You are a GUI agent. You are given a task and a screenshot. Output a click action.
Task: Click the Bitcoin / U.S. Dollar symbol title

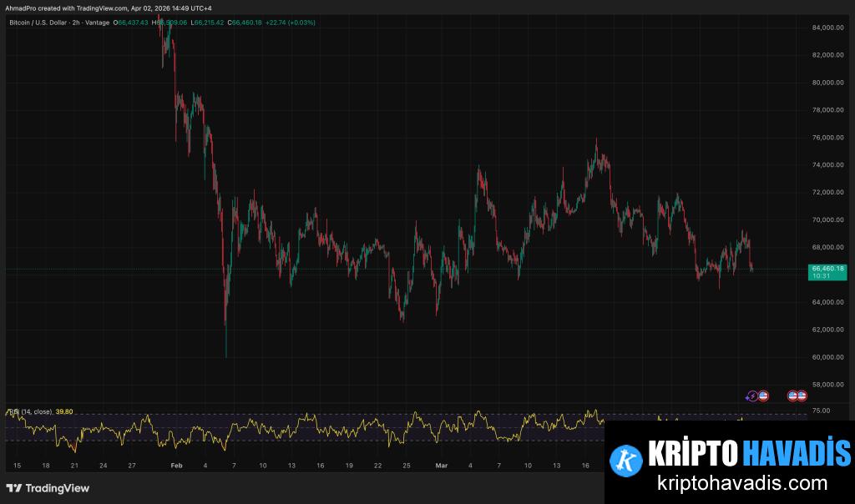click(x=58, y=23)
